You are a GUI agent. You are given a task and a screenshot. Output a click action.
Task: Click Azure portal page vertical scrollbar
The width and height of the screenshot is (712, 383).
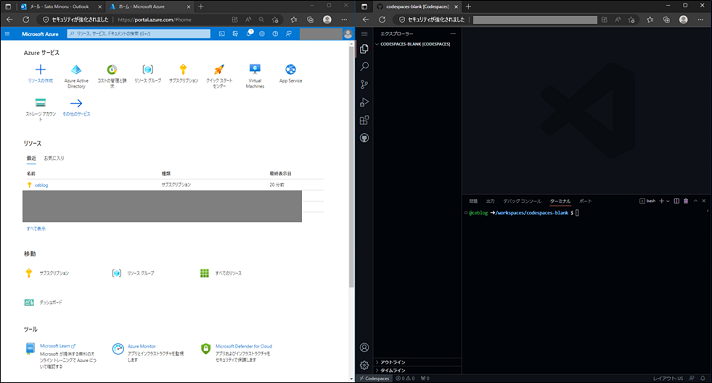coord(351,166)
